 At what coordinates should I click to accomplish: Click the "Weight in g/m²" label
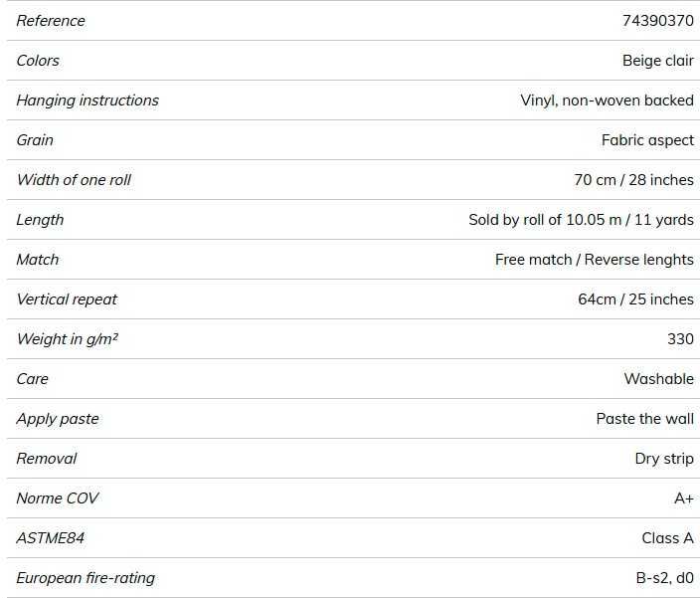coord(67,339)
